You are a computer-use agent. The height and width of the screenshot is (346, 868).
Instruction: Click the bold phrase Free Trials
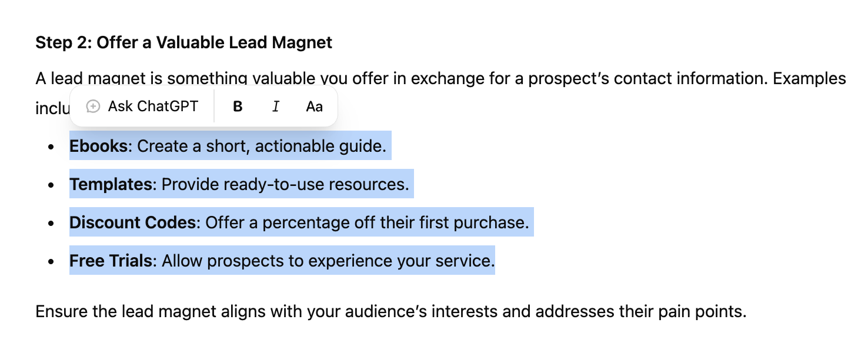(x=111, y=261)
